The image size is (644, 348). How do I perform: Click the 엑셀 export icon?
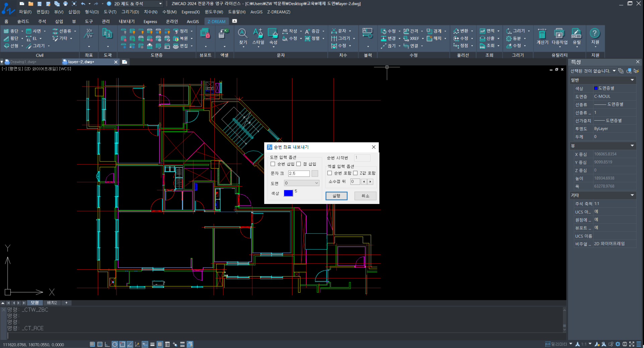223,33
